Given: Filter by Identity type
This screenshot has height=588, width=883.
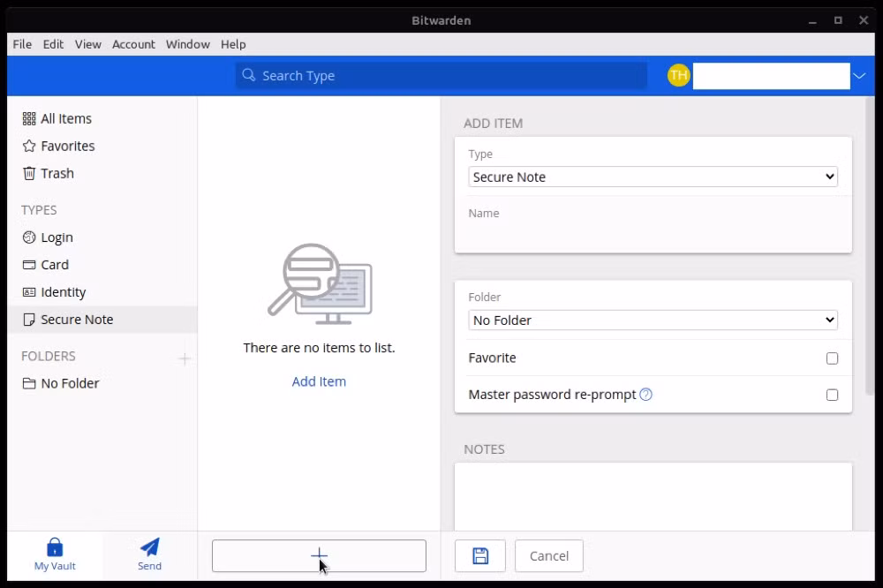Looking at the screenshot, I should [x=102, y=292].
